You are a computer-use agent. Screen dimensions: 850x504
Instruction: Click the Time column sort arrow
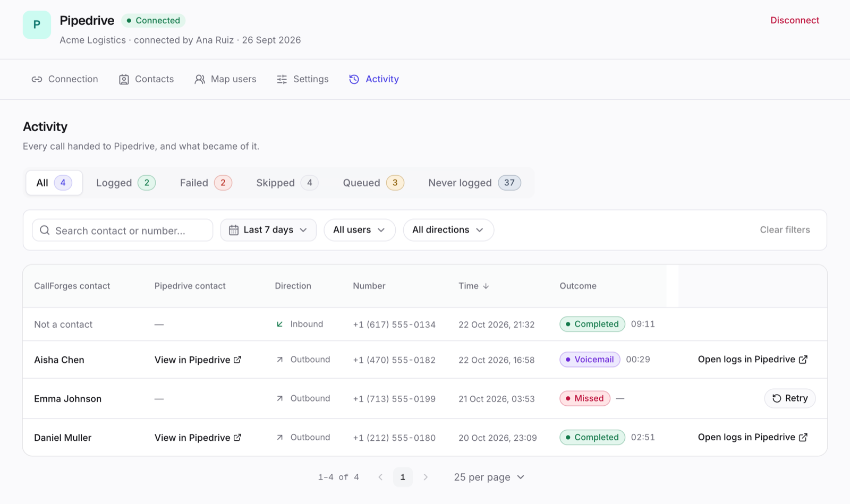pyautogui.click(x=486, y=286)
